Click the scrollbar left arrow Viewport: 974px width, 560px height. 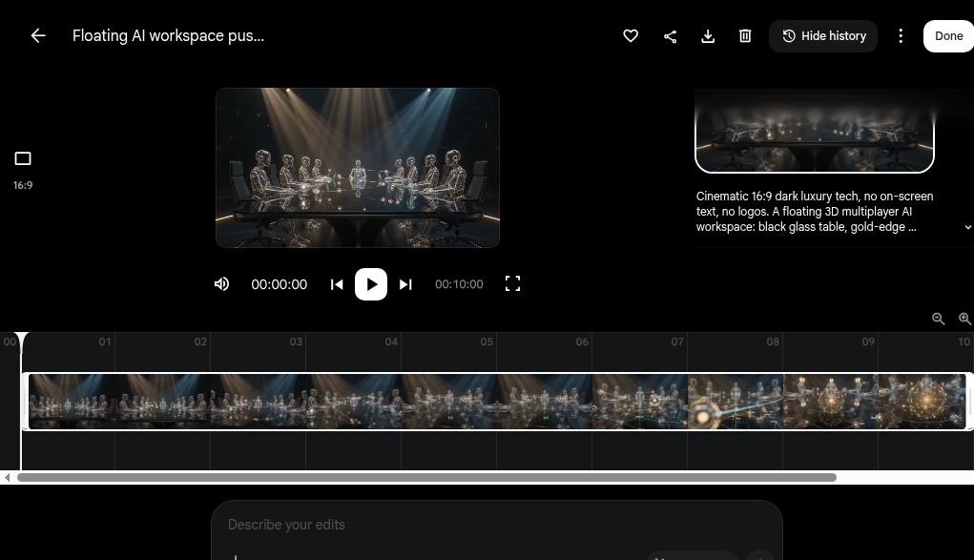(x=7, y=477)
